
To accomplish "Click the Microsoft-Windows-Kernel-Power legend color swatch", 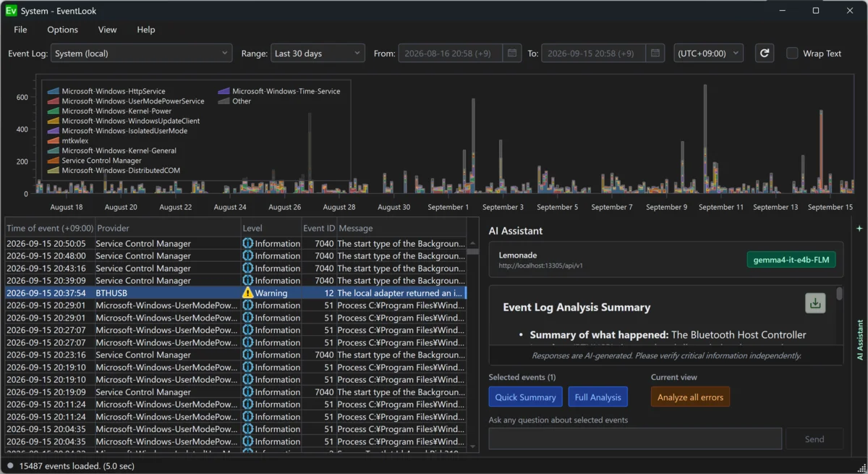I will (53, 111).
